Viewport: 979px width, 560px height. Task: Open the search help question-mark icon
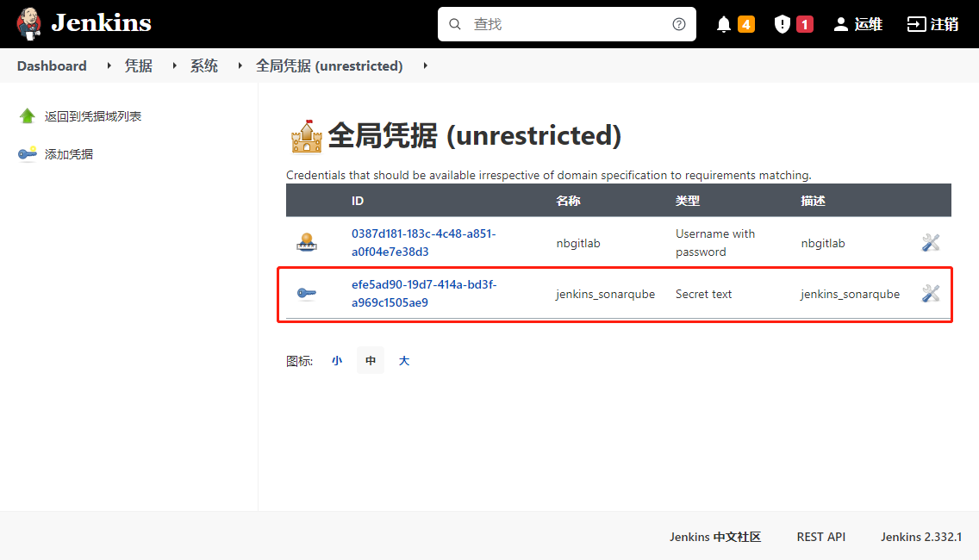pyautogui.click(x=679, y=24)
